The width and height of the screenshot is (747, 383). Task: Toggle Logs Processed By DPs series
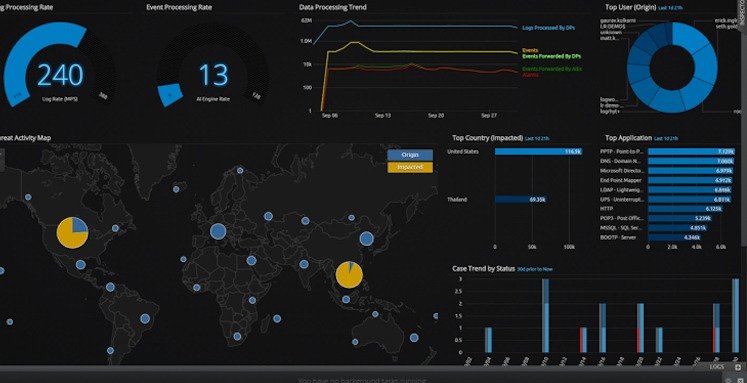548,28
